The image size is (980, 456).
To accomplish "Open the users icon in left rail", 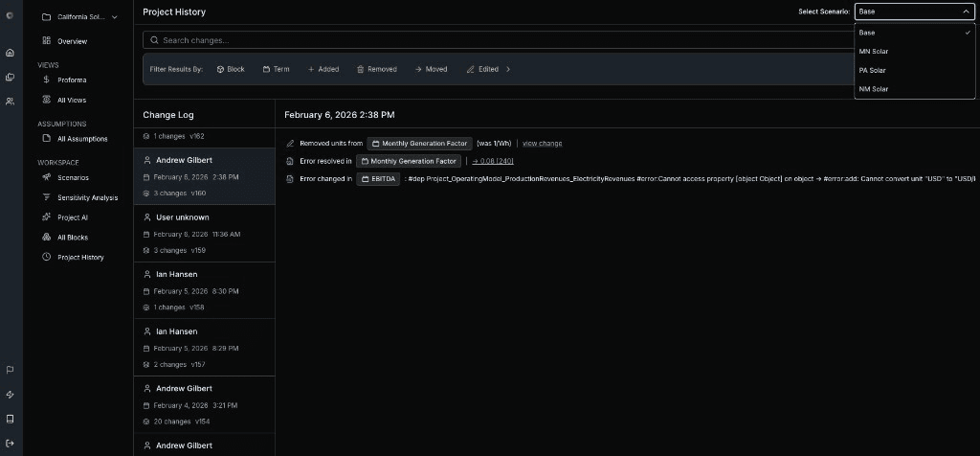I will [x=10, y=101].
